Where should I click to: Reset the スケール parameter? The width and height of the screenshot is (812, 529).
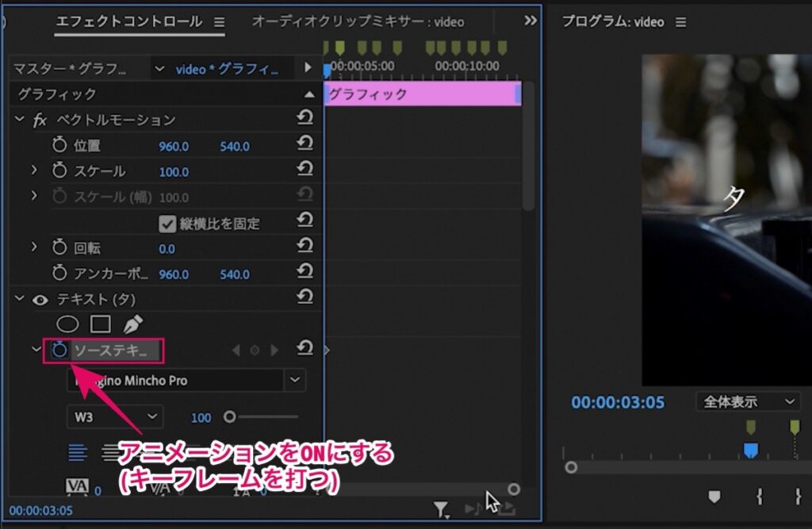(x=305, y=169)
